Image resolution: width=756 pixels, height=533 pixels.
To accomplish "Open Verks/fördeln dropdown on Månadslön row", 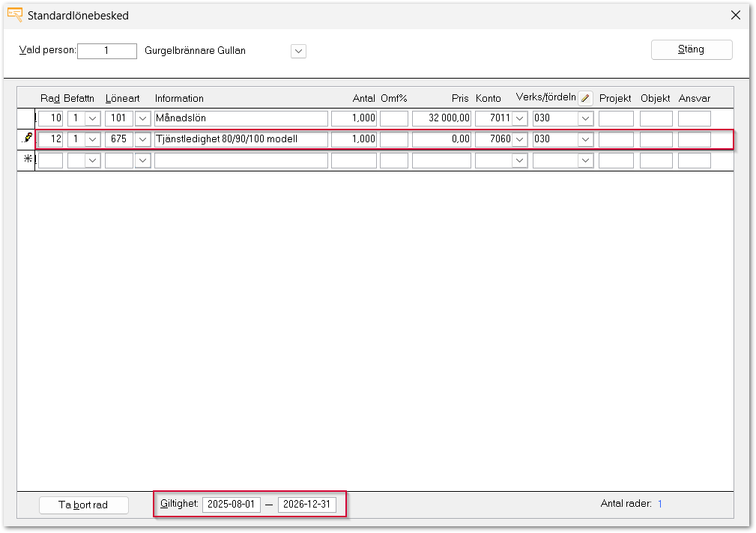I will 585,118.
